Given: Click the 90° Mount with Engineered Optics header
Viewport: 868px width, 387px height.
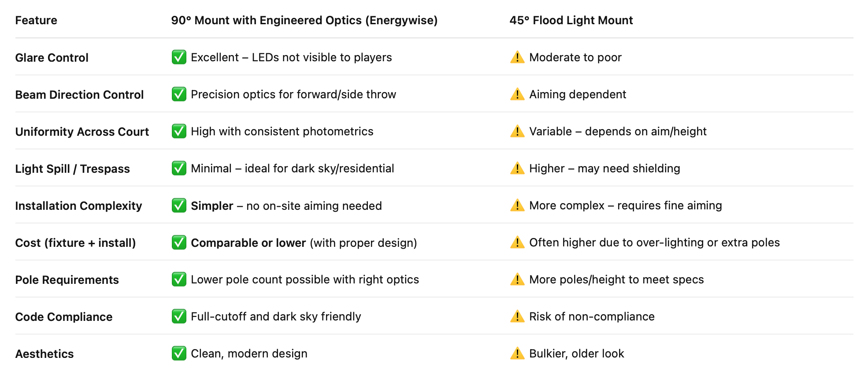Looking at the screenshot, I should (x=304, y=20).
